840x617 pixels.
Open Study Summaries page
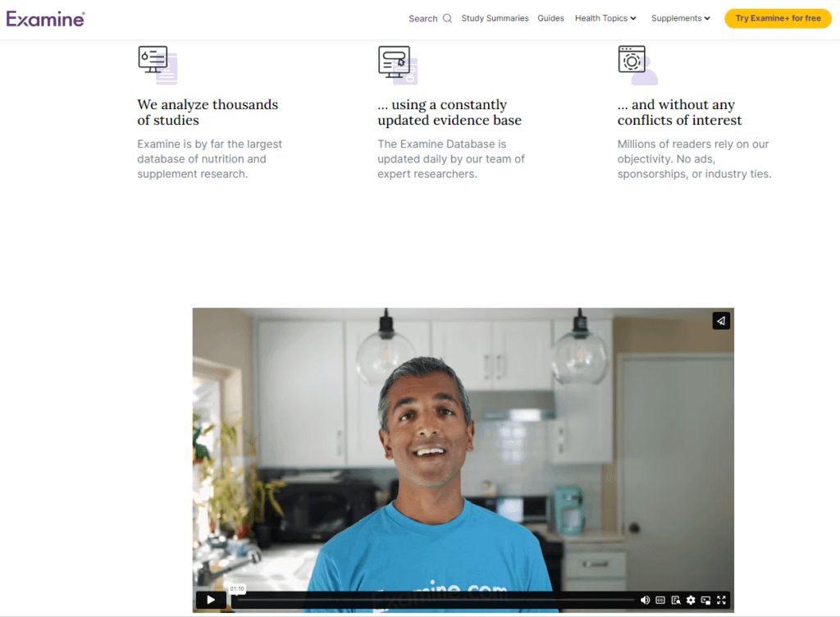(495, 18)
